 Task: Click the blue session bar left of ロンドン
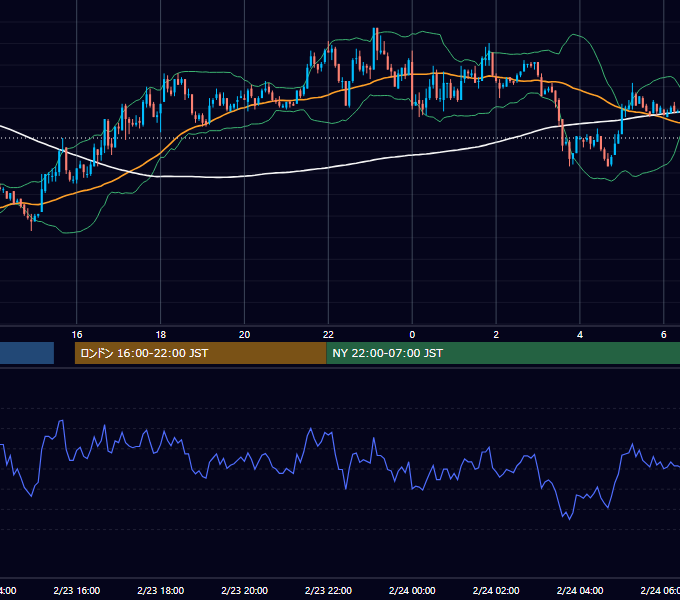pyautogui.click(x=27, y=353)
